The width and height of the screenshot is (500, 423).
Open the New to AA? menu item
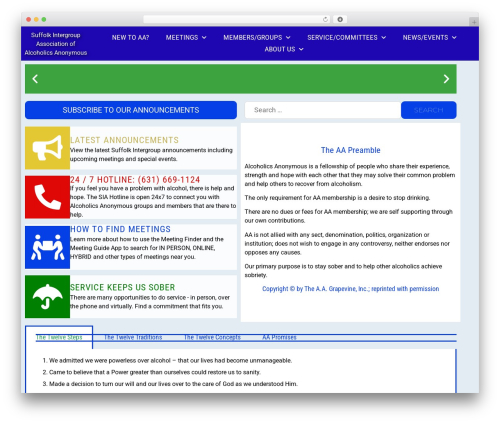coord(130,37)
